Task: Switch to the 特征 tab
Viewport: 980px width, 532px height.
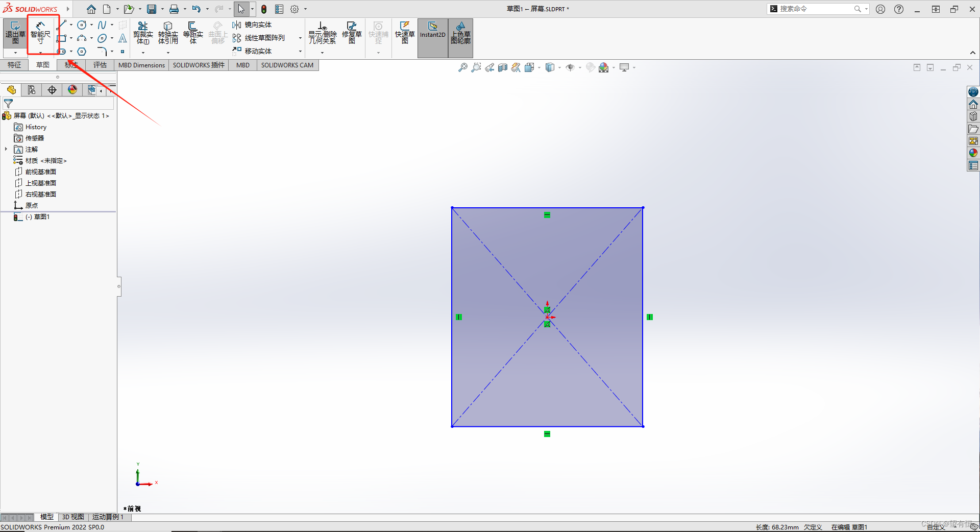Action: [x=14, y=65]
